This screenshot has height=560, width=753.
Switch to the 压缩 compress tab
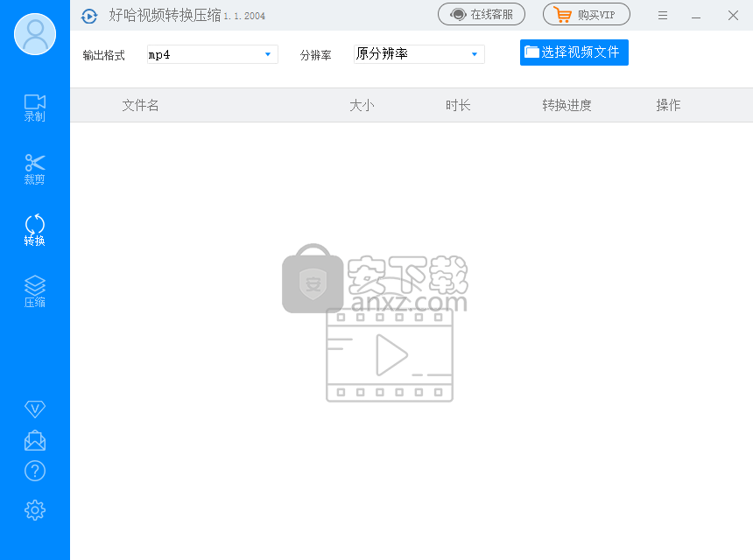35,291
